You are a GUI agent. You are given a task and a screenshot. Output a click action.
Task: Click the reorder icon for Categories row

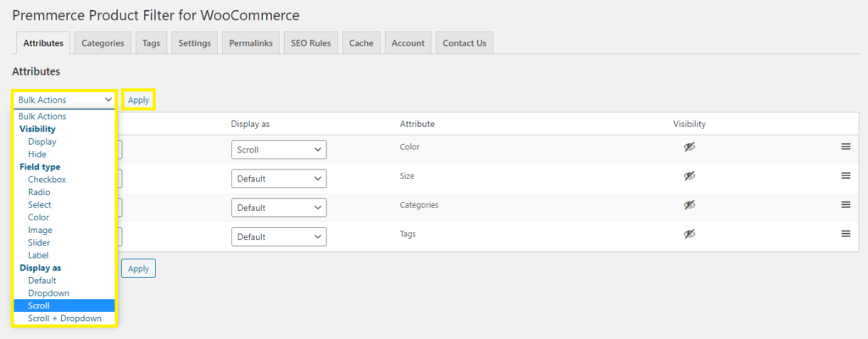[x=845, y=204]
